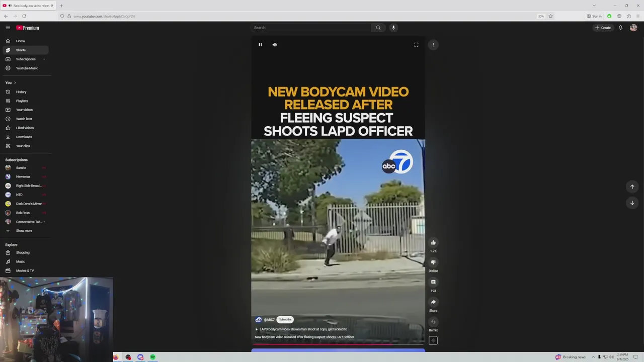Screen dimensions: 644x362
Task: Go to the next Short arrow
Action: [x=632, y=203]
